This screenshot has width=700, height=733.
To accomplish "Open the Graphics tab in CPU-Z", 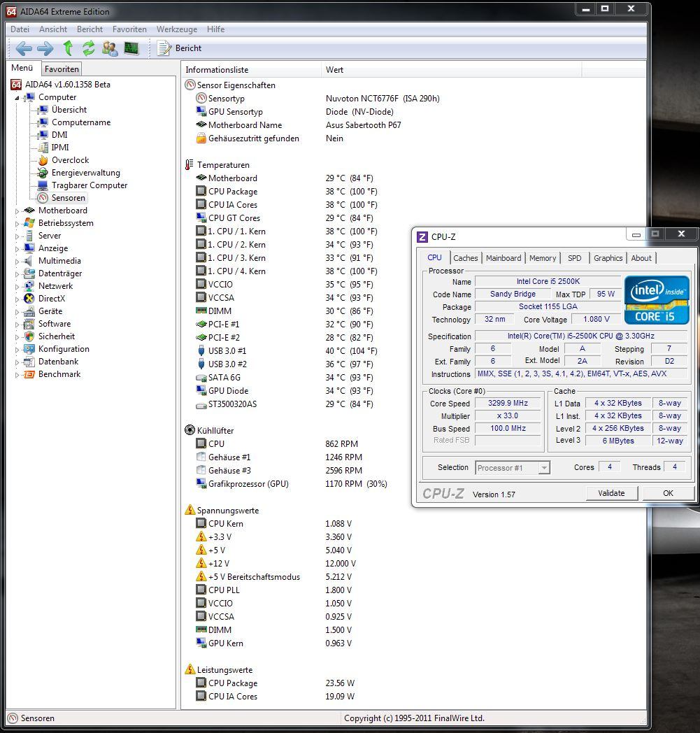I will pyautogui.click(x=608, y=258).
